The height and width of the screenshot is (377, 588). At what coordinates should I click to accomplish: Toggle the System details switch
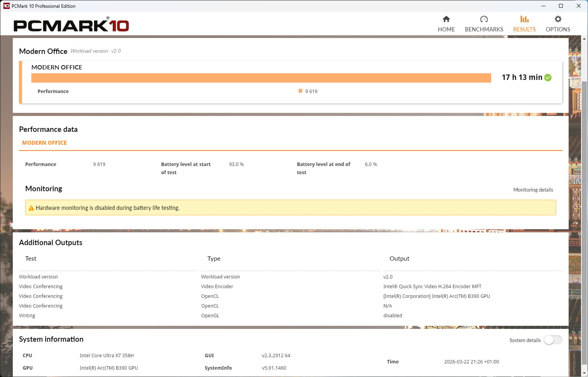click(553, 340)
